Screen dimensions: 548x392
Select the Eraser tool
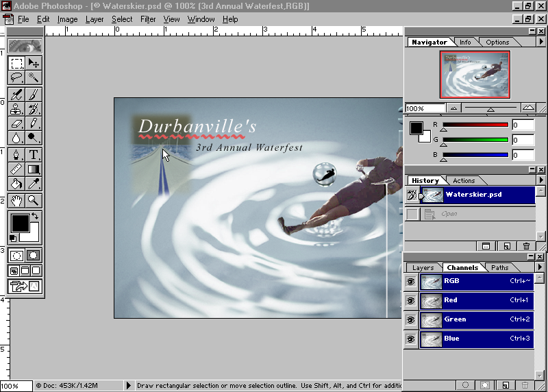point(16,123)
